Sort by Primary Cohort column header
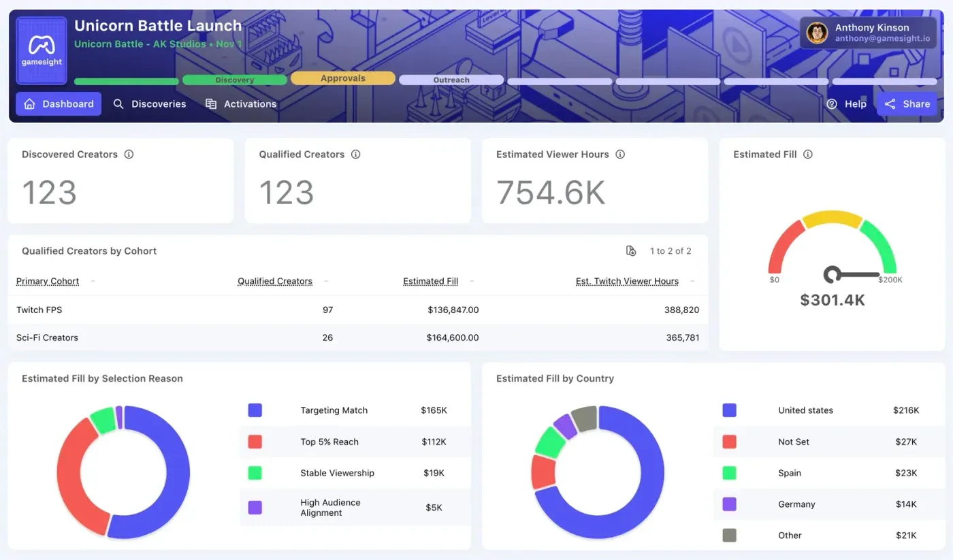Image resolution: width=953 pixels, height=560 pixels. [48, 281]
